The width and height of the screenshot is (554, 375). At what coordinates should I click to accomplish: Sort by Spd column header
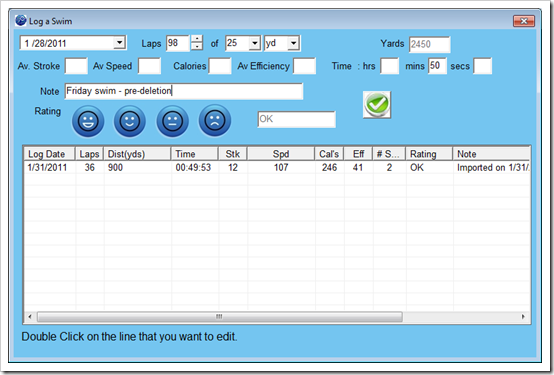point(281,154)
